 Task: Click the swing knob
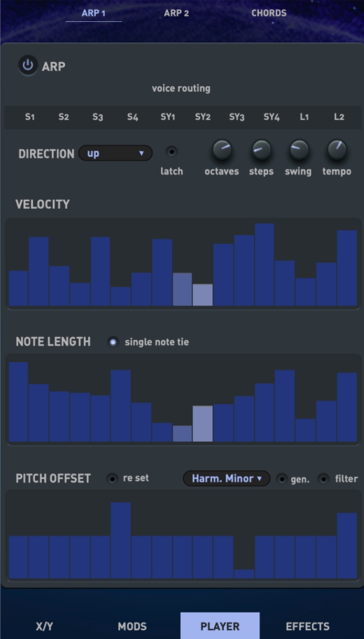299,150
